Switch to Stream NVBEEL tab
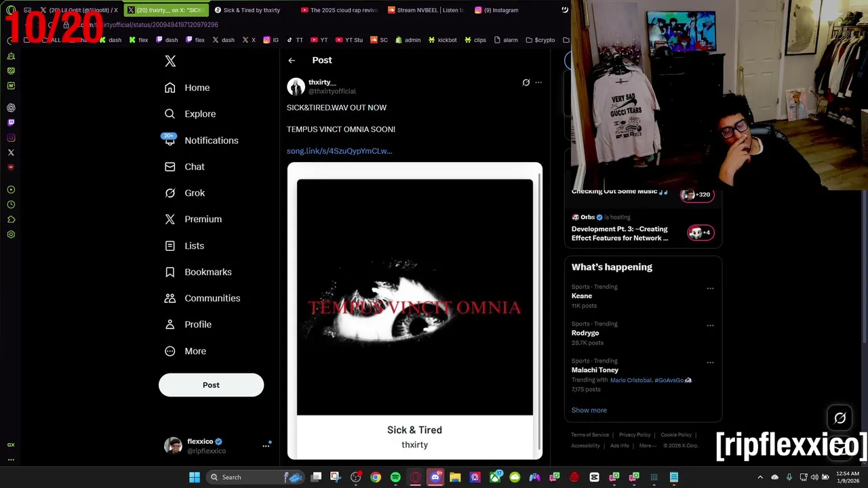Viewport: 868px width, 488px height. [x=426, y=10]
